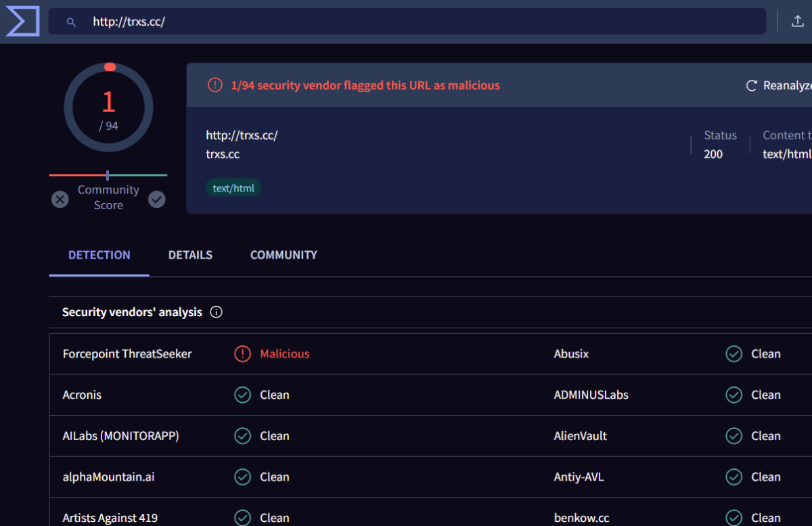This screenshot has height=526, width=812.
Task: Open the COMMUNITY tab
Action: point(284,255)
